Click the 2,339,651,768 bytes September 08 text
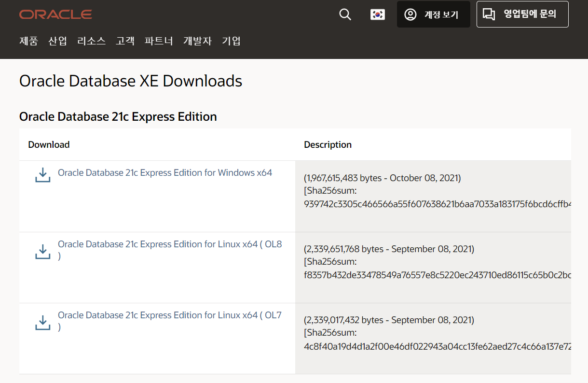The image size is (588, 383). click(x=389, y=249)
